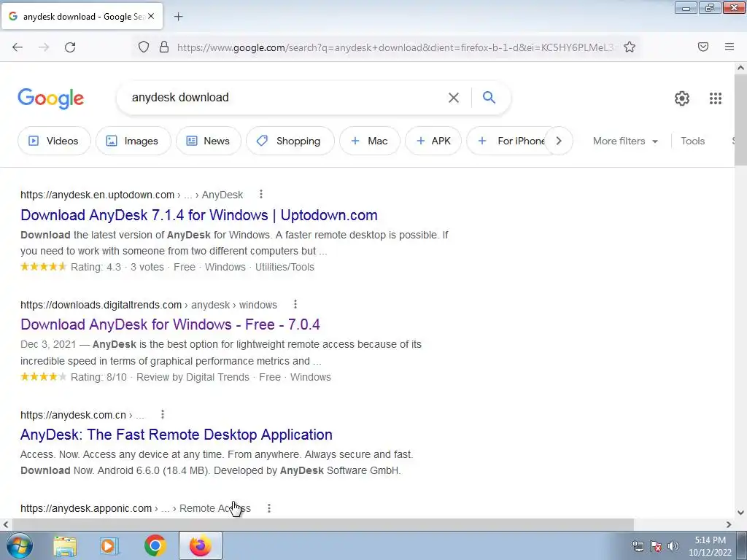Open the Firefox hamburger application menu
747x560 pixels.
click(x=729, y=47)
